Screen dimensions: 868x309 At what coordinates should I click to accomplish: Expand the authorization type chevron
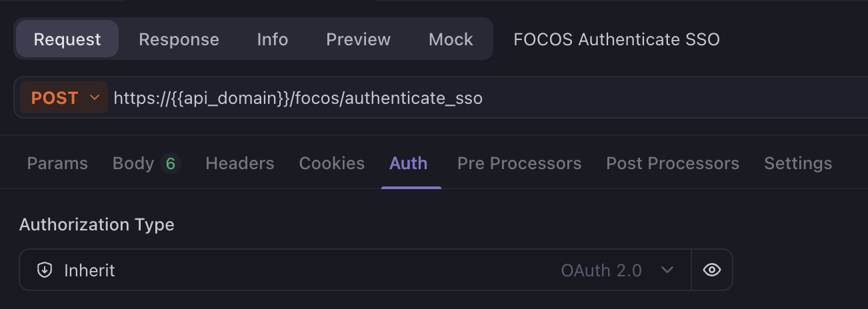(667, 270)
